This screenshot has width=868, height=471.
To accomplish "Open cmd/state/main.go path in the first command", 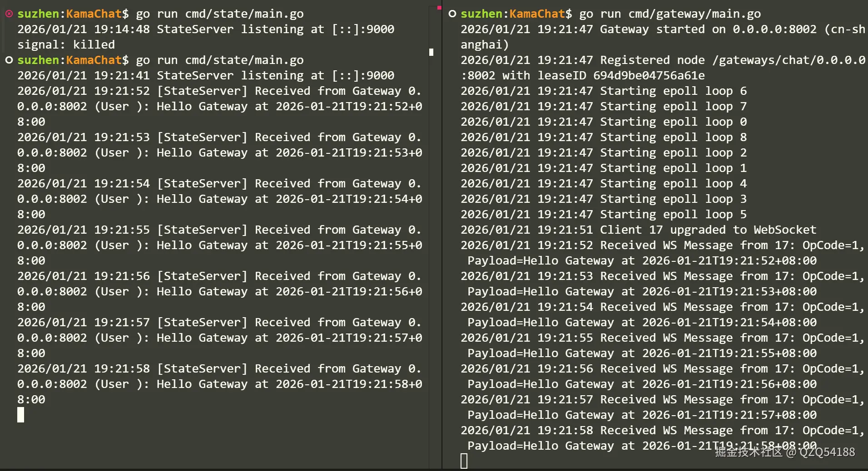I will tap(244, 14).
